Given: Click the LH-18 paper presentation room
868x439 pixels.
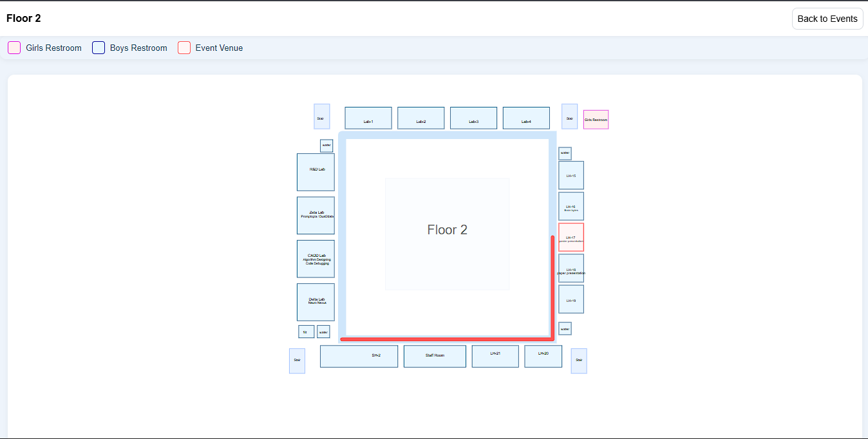Looking at the screenshot, I should point(571,268).
